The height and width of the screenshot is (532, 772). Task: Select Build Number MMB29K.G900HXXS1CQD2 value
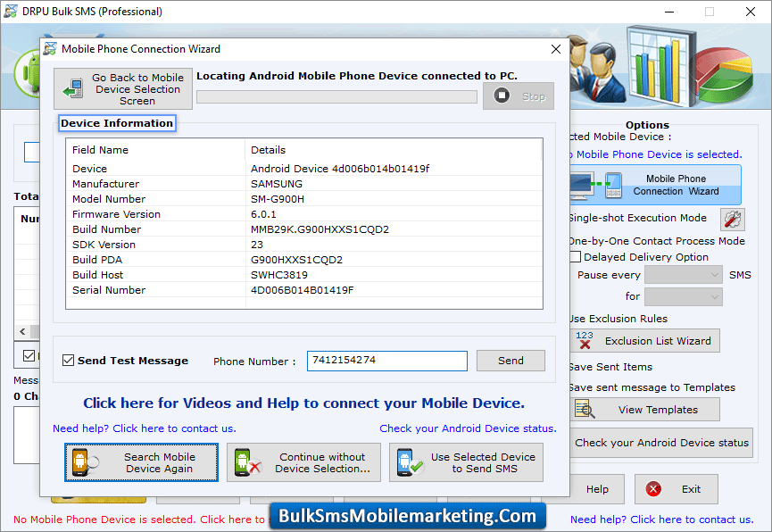pos(320,229)
